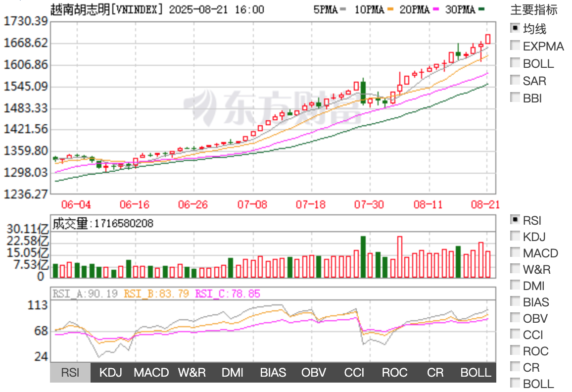Image resolution: width=572 pixels, height=392 pixels.
Task: Tick the DMI box in right-side list
Action: [x=515, y=286]
